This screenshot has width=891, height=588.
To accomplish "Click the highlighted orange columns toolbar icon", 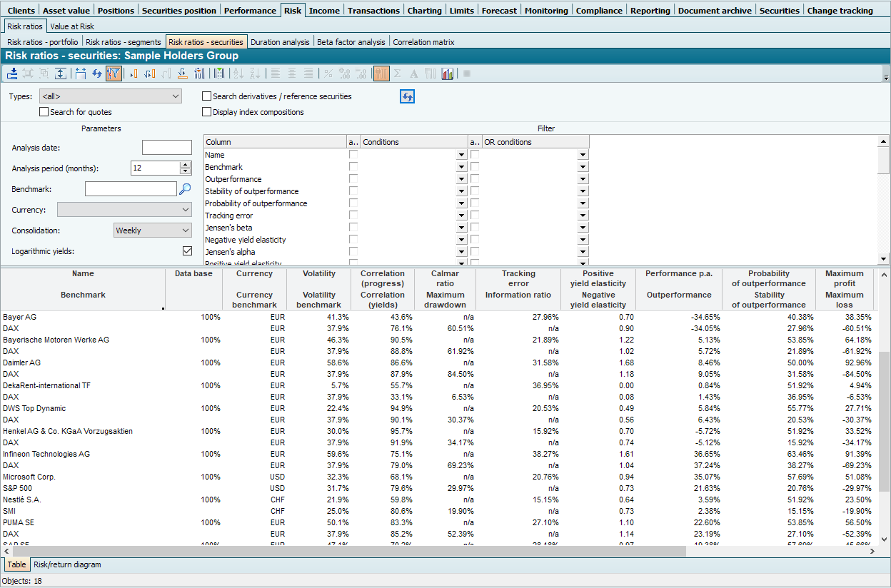I will point(381,73).
